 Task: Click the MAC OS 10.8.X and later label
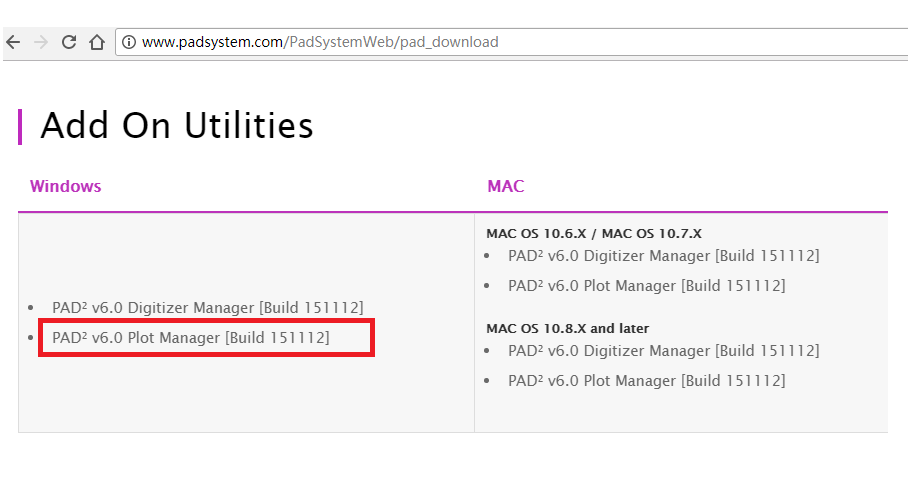click(x=567, y=328)
